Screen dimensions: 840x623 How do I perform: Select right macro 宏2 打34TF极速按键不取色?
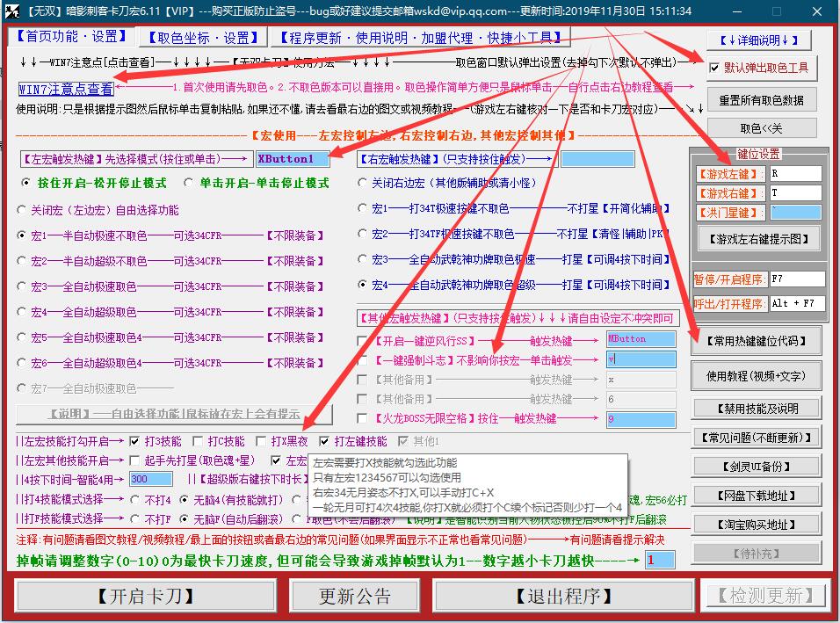tap(364, 235)
